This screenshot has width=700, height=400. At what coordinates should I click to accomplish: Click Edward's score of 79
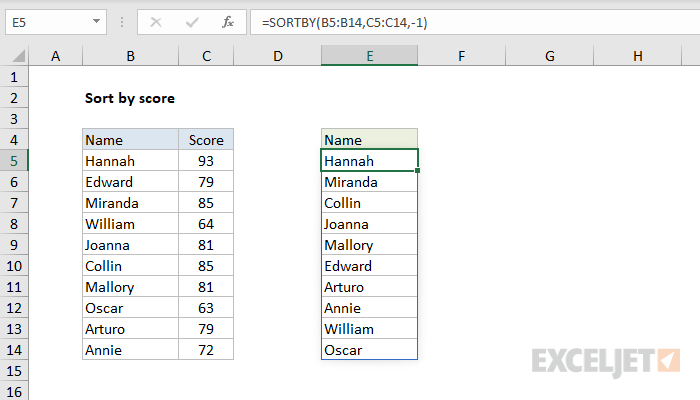205,182
